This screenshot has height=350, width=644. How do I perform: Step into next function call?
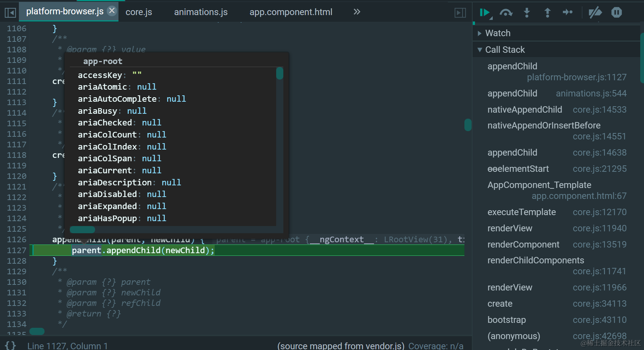point(527,13)
